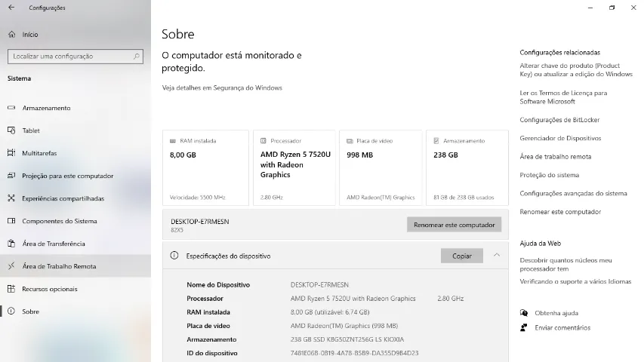The image size is (644, 362).
Task: Copy device specifications with Copiar button
Action: [x=461, y=256]
